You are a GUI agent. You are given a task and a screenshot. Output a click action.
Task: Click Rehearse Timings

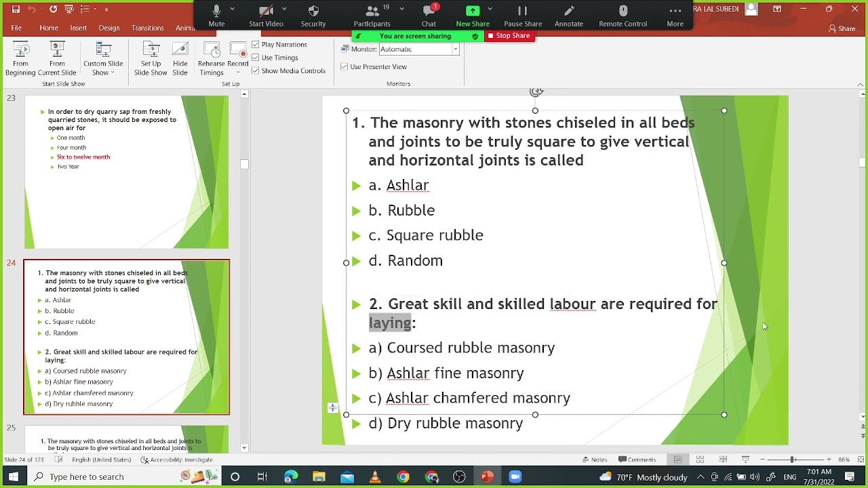pyautogui.click(x=211, y=59)
